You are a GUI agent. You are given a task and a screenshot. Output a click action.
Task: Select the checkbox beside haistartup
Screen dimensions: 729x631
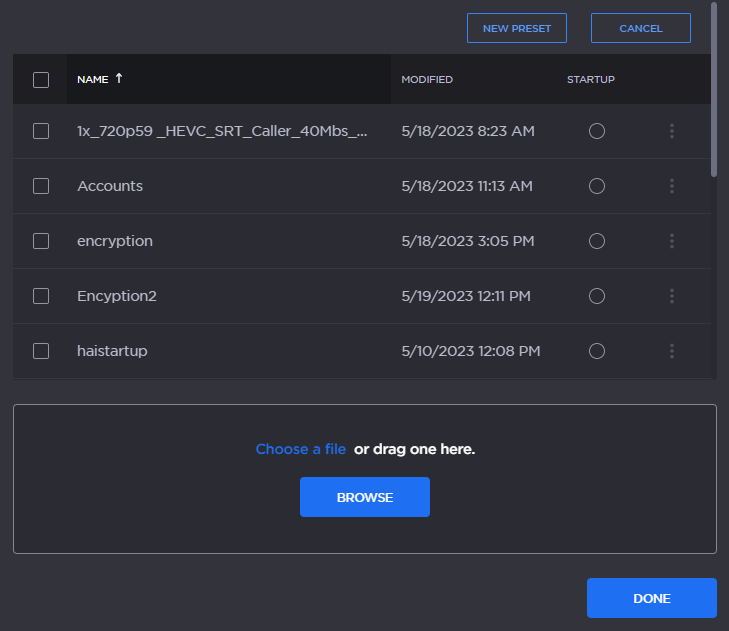41,351
